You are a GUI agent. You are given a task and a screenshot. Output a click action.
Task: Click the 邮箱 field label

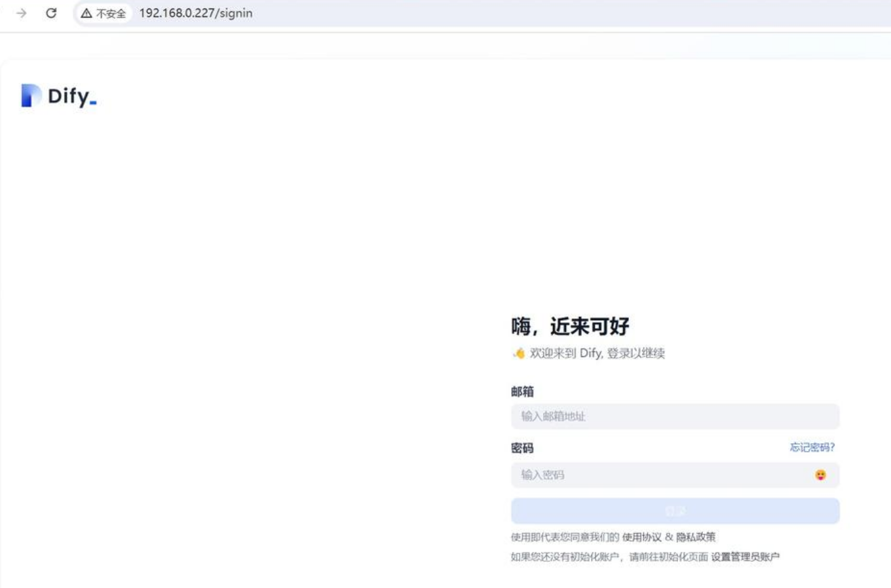click(x=522, y=392)
